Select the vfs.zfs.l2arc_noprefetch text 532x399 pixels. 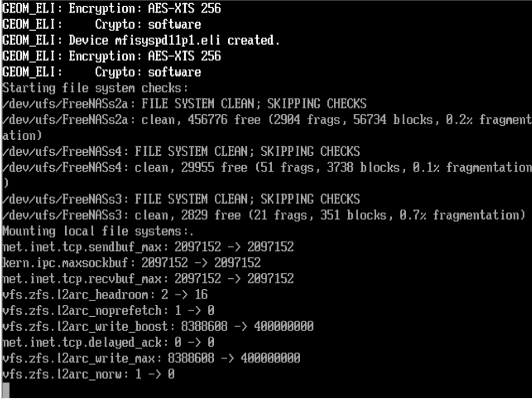coord(81,311)
